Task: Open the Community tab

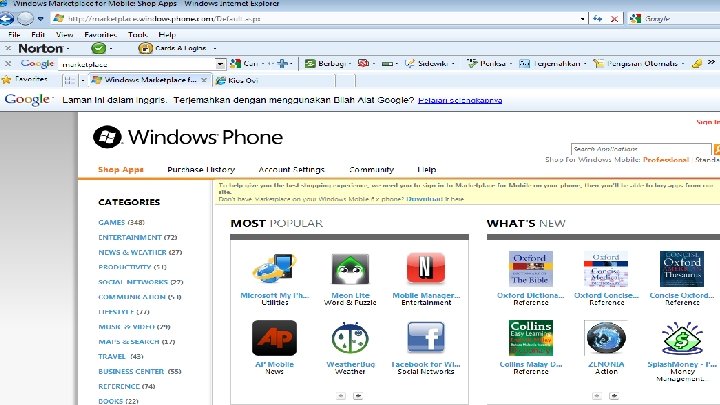Action: coord(371,169)
